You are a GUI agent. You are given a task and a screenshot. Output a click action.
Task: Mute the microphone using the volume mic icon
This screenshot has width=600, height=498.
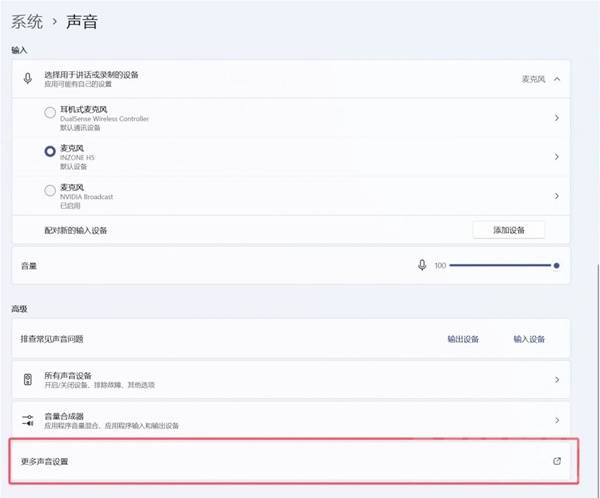(423, 266)
